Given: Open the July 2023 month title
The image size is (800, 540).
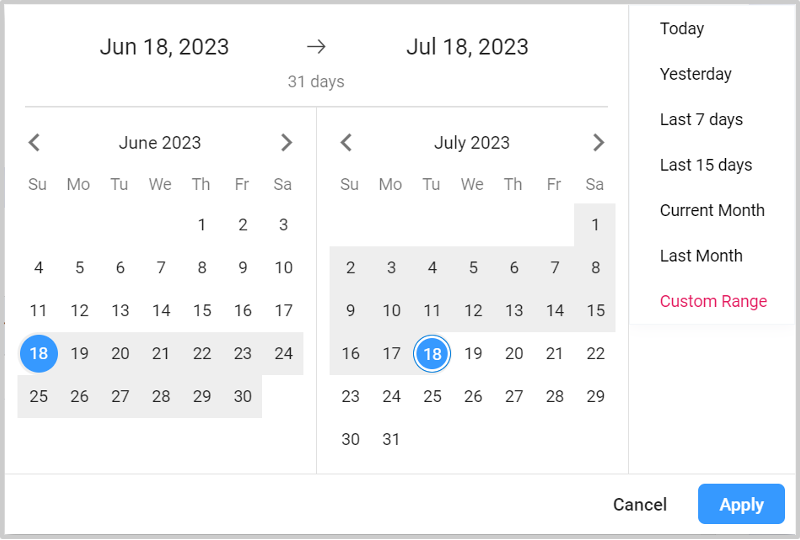Looking at the screenshot, I should [x=472, y=143].
